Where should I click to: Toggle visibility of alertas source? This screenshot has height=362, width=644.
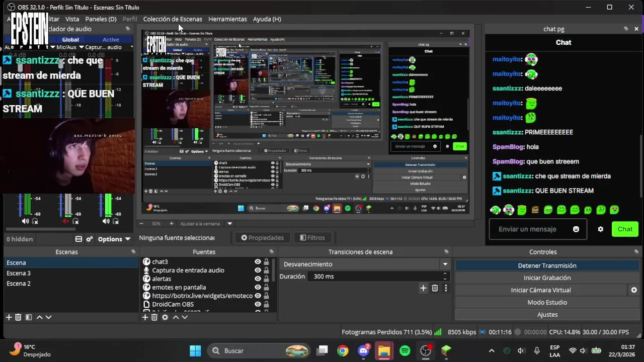click(258, 279)
